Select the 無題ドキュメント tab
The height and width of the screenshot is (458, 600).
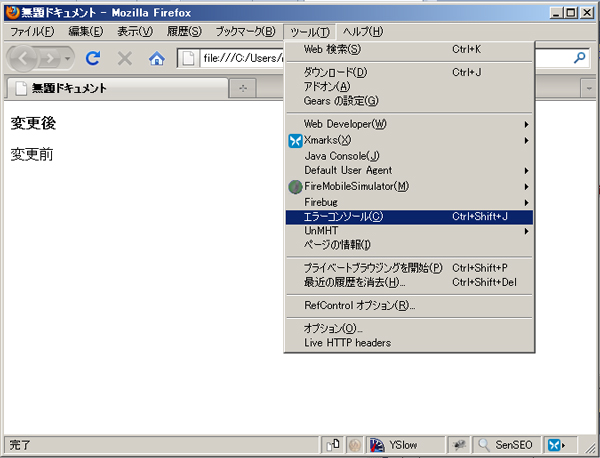click(x=117, y=88)
